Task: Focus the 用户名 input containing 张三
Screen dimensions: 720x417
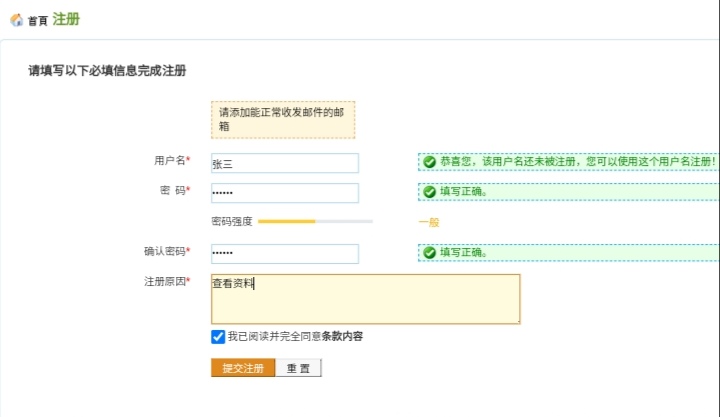Action: [284, 163]
